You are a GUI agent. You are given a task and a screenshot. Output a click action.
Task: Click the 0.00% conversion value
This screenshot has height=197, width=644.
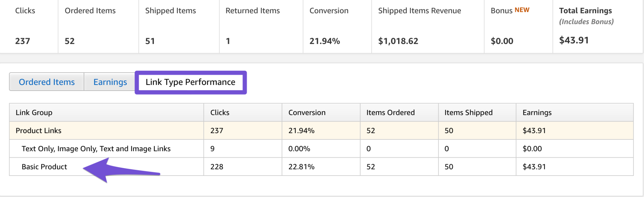click(x=299, y=149)
